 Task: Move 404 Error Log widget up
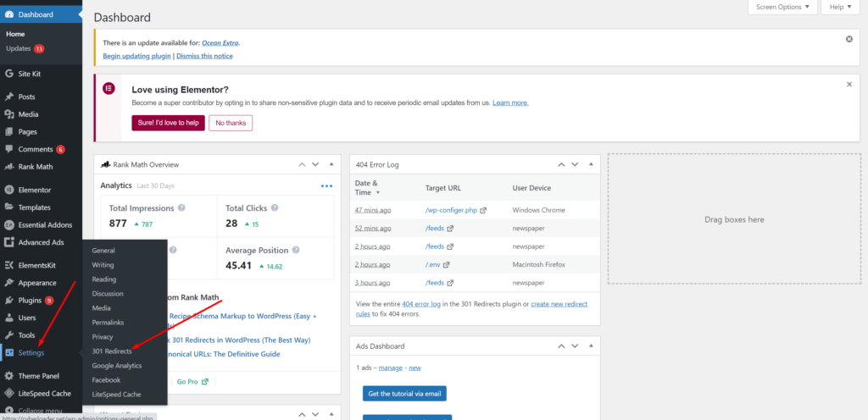(x=561, y=164)
